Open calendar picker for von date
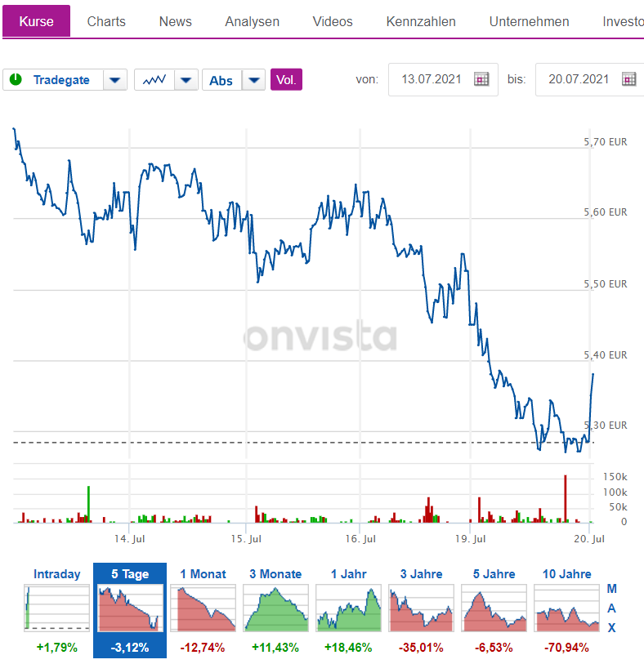The image size is (644, 664). click(x=481, y=79)
